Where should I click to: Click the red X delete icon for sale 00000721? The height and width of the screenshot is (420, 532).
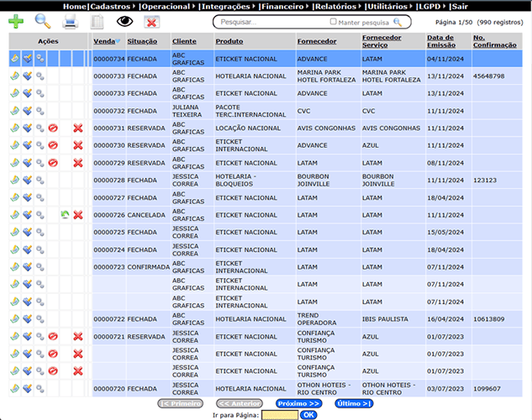coord(78,336)
